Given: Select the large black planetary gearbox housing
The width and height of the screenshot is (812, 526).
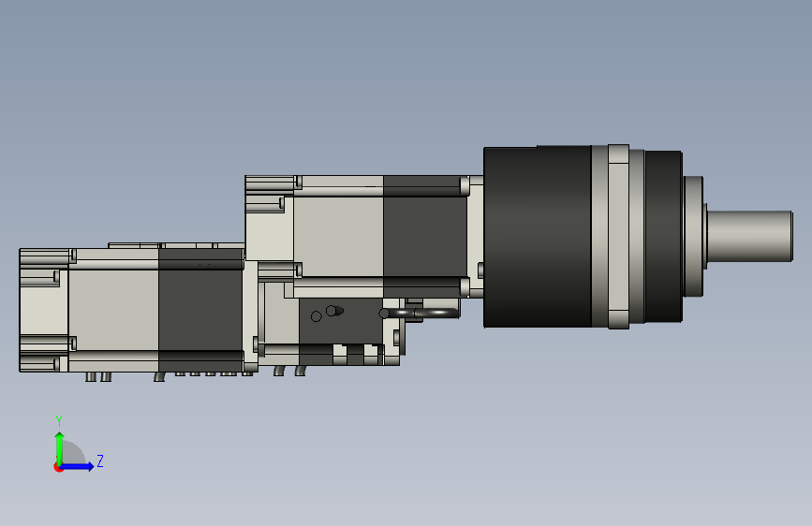Looking at the screenshot, I should 537,237.
